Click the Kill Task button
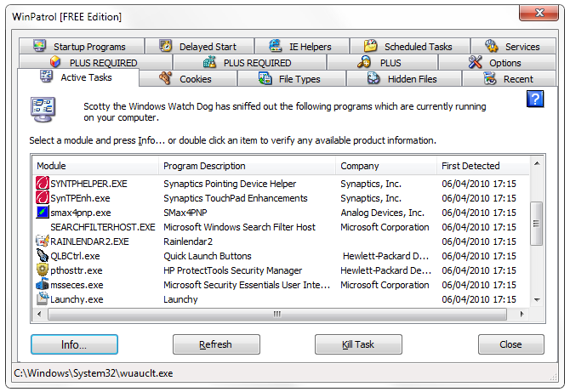The image size is (570, 392). [x=358, y=344]
